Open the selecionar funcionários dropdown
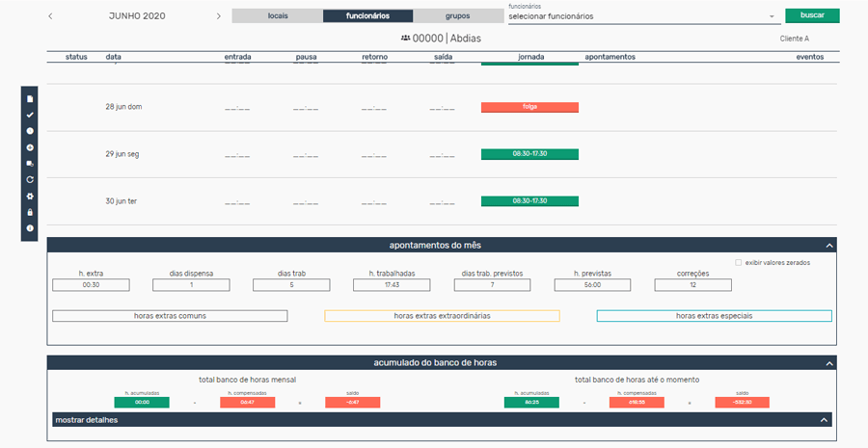 [x=644, y=16]
